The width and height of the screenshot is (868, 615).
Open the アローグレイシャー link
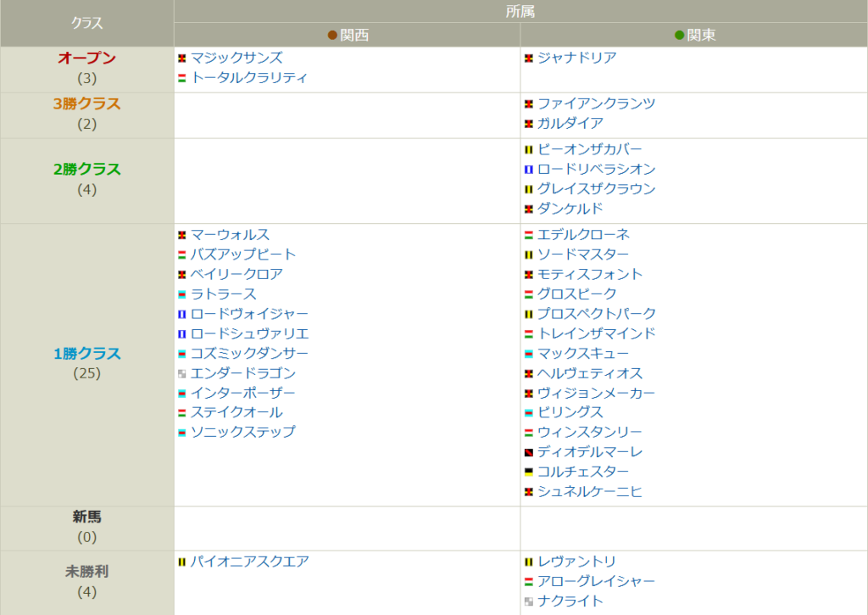596,582
